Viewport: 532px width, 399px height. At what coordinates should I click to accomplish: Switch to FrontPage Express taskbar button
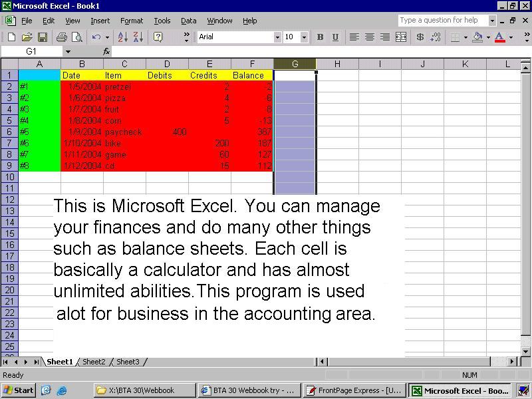click(354, 390)
